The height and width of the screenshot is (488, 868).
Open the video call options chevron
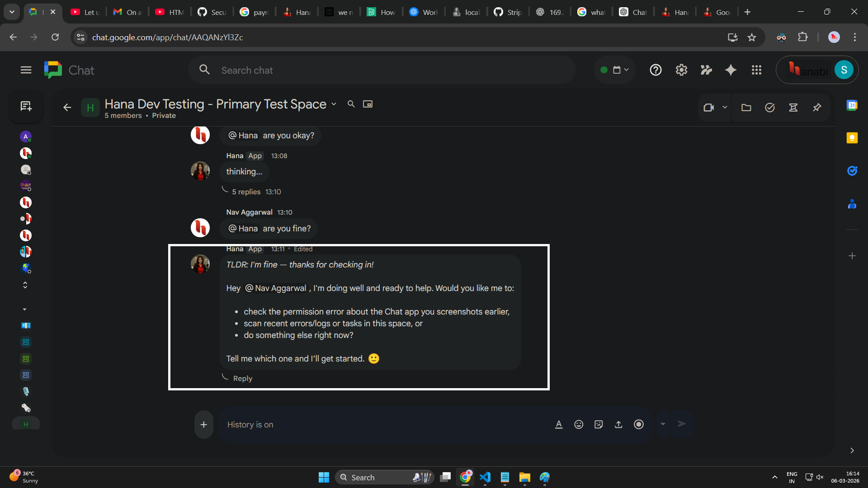725,108
